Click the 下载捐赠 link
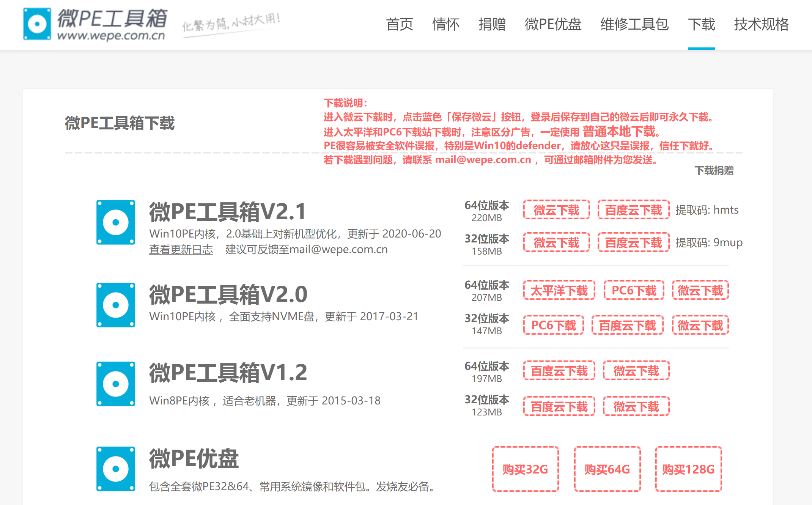 click(714, 170)
